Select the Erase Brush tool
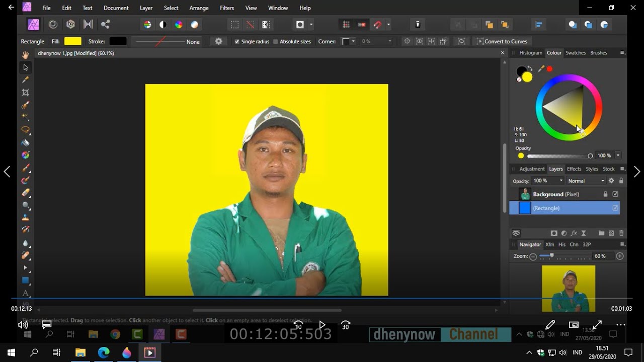Viewport: 644px width, 362px height. coord(25,193)
